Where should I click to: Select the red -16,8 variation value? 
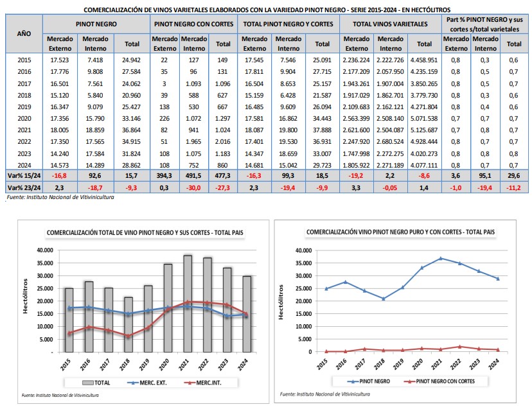point(59,175)
